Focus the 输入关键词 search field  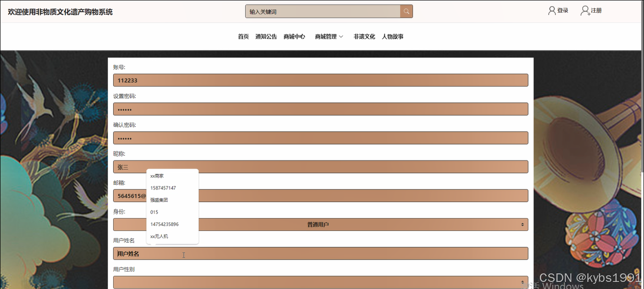point(323,11)
